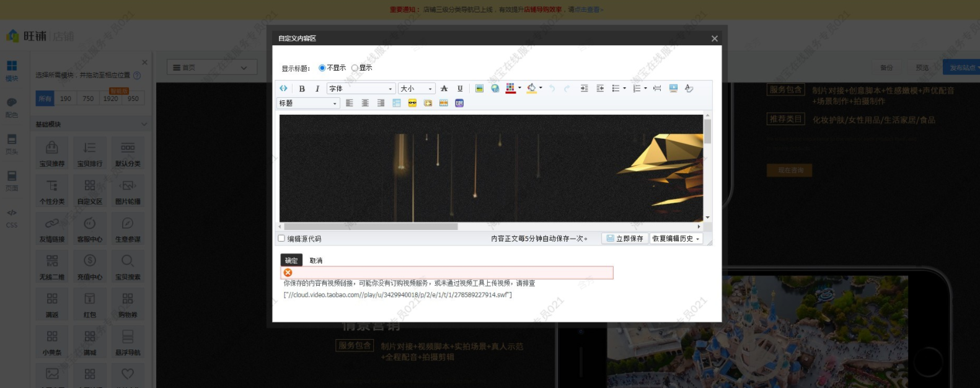The image size is (980, 388).
Task: Open background color dropdown arrow
Action: [541, 88]
